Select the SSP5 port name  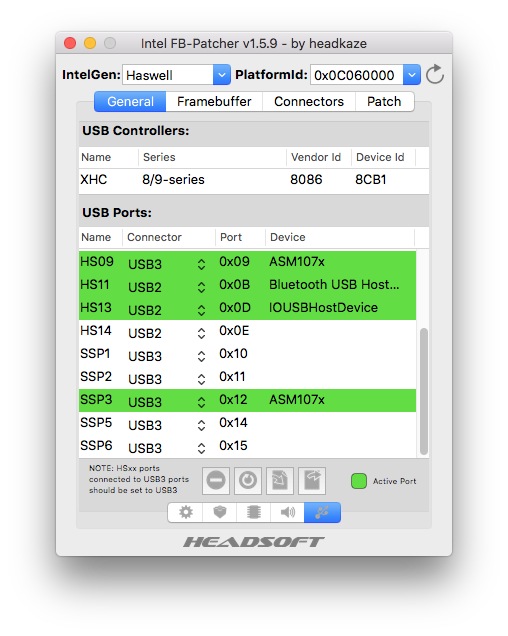pos(96,423)
